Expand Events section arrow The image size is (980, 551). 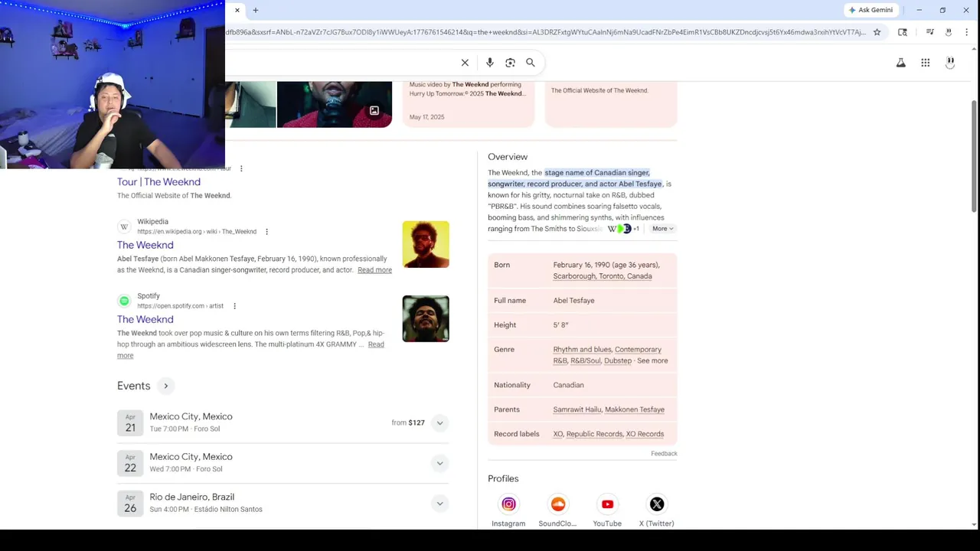pos(165,386)
